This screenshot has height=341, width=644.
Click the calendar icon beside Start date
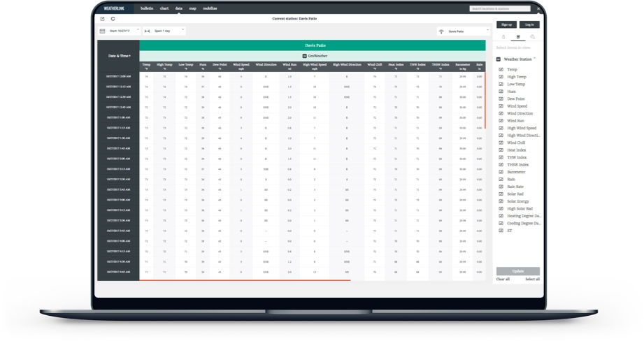[x=102, y=31]
